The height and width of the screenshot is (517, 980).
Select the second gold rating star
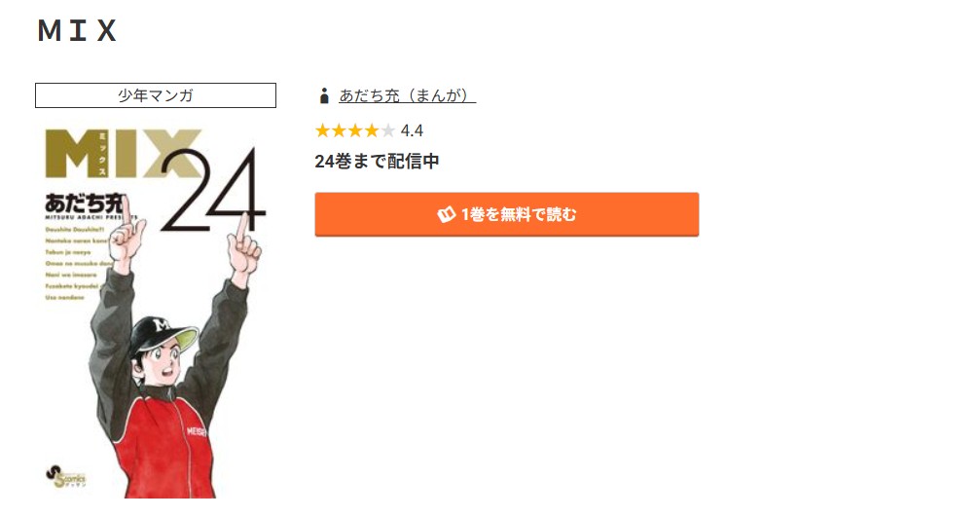point(339,130)
